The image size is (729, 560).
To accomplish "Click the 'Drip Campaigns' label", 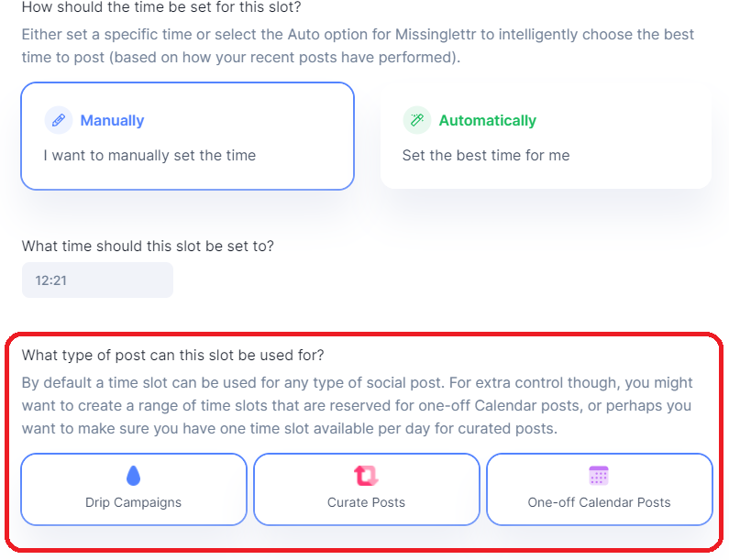I will pyautogui.click(x=134, y=502).
